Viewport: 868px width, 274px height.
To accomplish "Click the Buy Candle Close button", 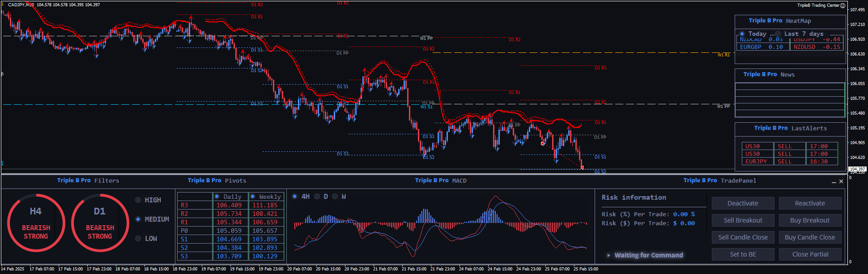I will pyautogui.click(x=810, y=237).
